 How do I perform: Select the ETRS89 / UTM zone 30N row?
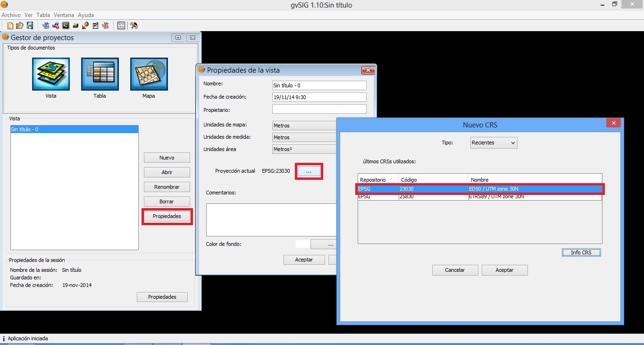pos(479,197)
